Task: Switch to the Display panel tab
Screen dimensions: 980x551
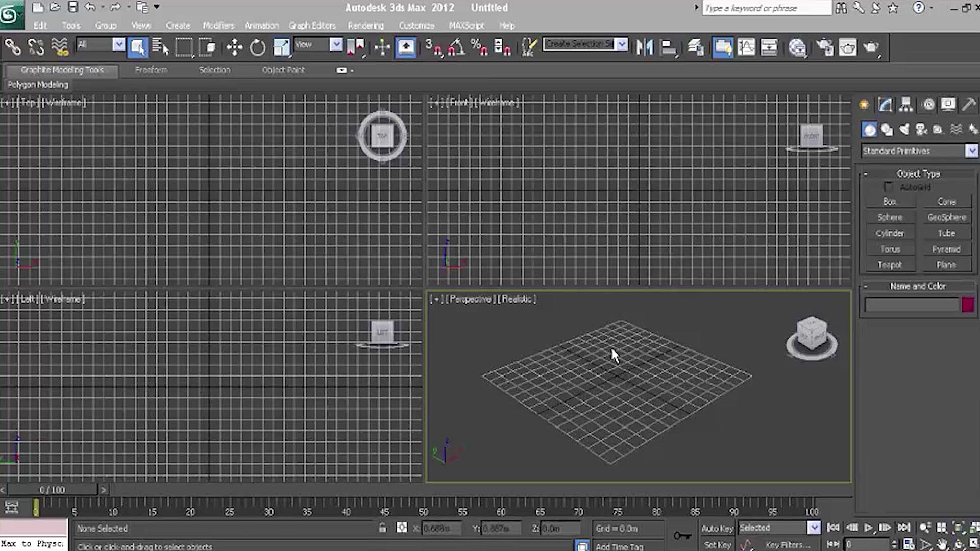Action: [x=948, y=105]
